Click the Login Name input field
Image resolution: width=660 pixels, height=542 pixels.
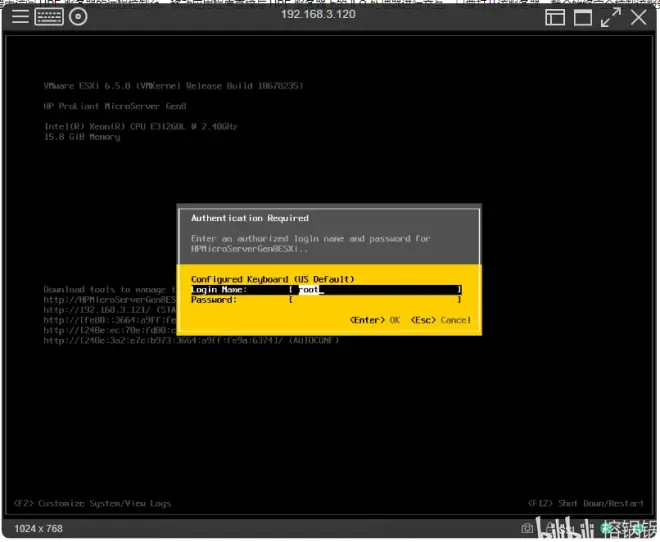click(375, 290)
